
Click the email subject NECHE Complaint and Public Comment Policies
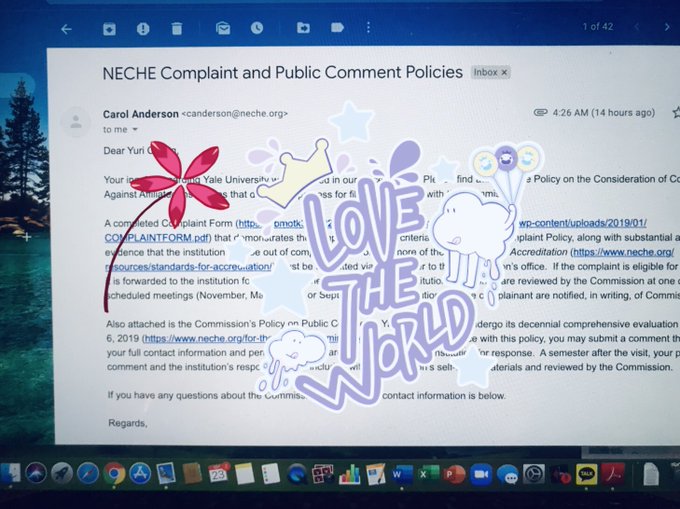[x=283, y=72]
